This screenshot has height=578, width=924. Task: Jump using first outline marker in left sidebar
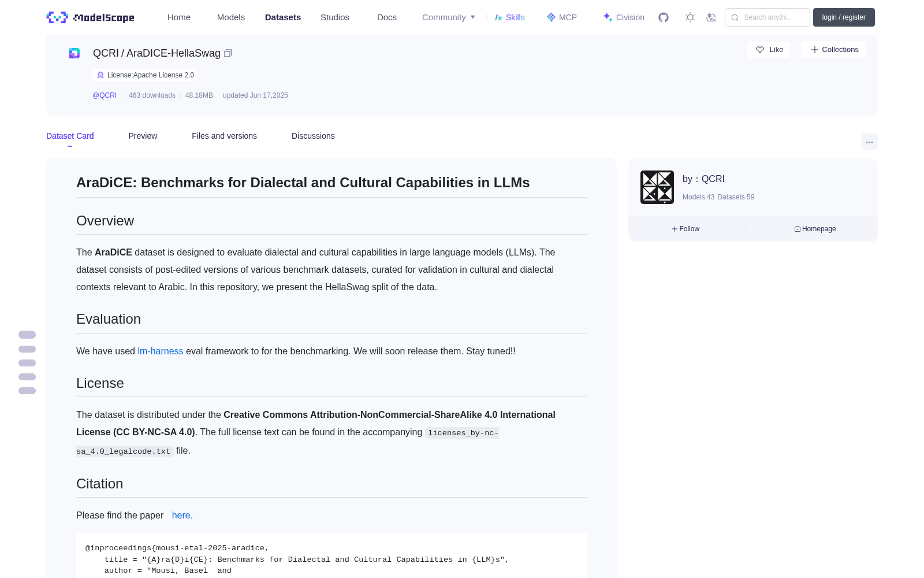pos(27,335)
